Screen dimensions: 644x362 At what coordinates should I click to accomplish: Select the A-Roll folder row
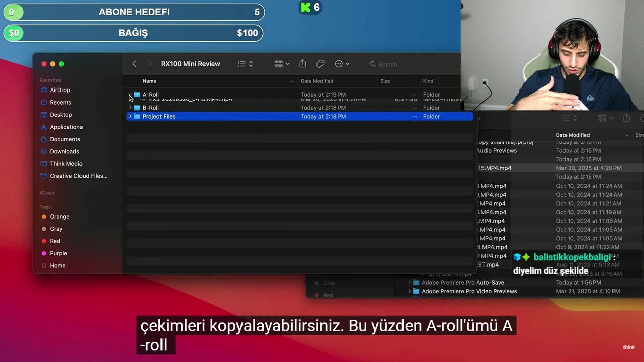click(300, 95)
